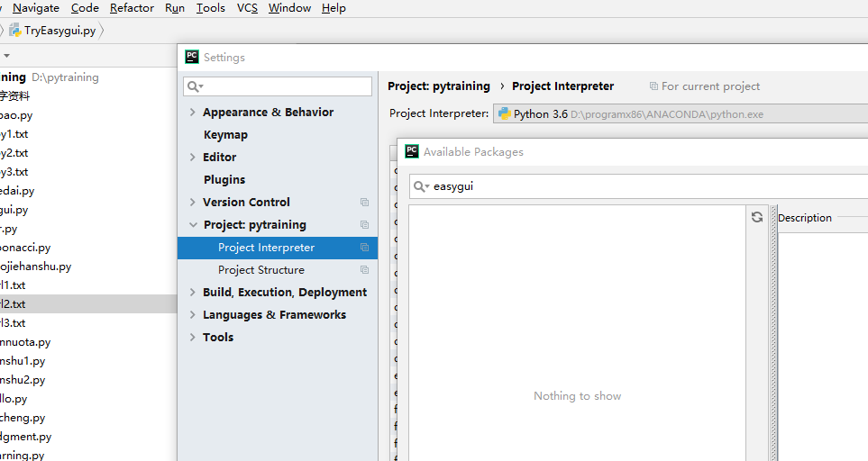Select the bao.py file
868x461 pixels.
point(16,115)
